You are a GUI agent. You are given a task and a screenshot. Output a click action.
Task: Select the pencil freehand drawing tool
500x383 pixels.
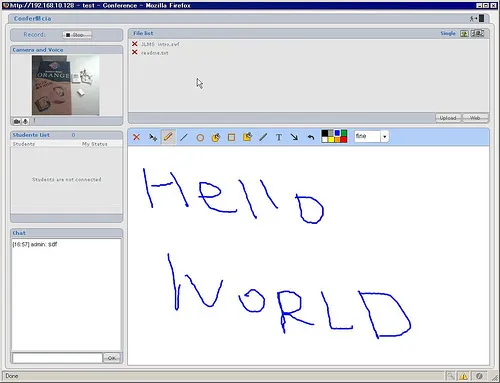(168, 137)
